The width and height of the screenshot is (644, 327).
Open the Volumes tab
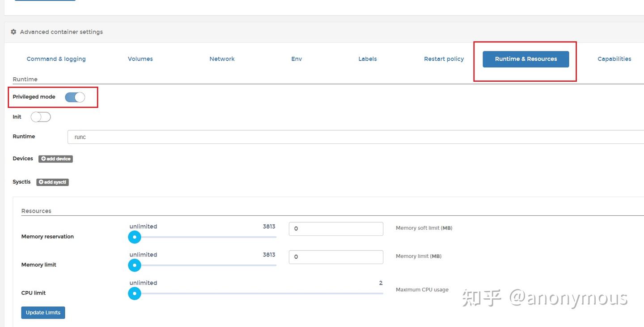click(x=140, y=59)
